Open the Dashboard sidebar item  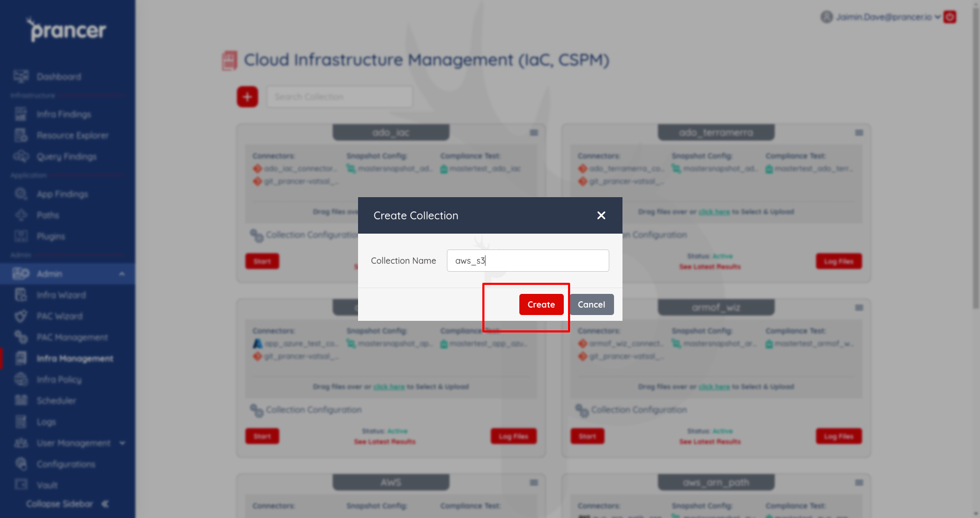[59, 77]
